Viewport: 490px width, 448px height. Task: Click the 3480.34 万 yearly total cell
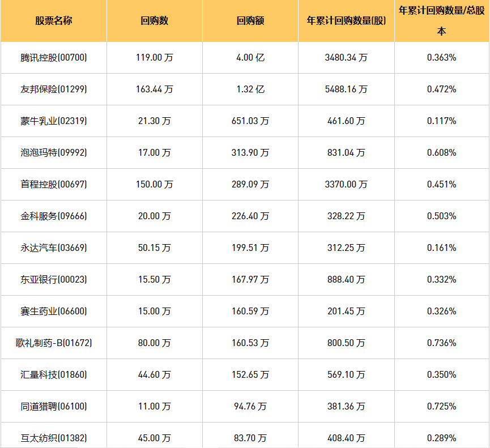[x=346, y=57]
